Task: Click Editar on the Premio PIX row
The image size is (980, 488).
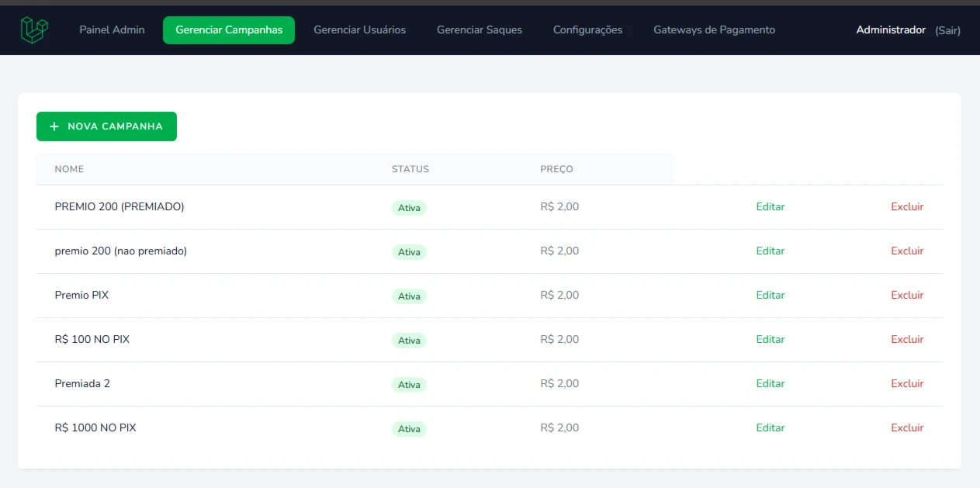Action: click(770, 295)
